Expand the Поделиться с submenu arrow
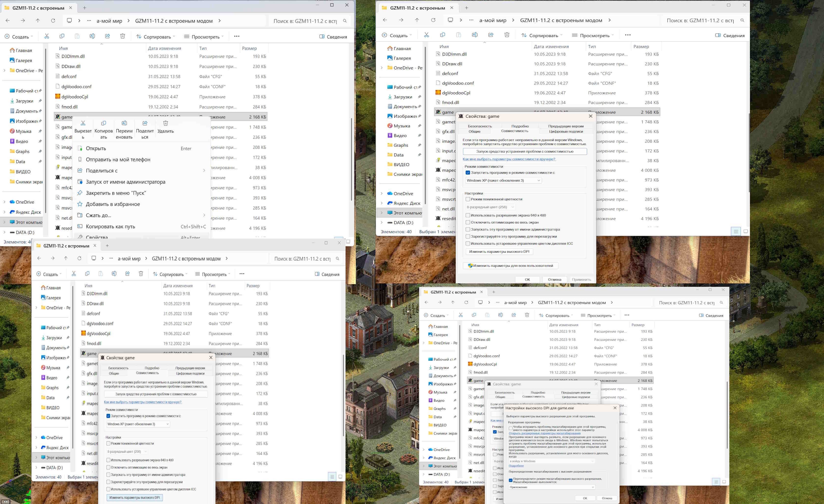 [204, 170]
